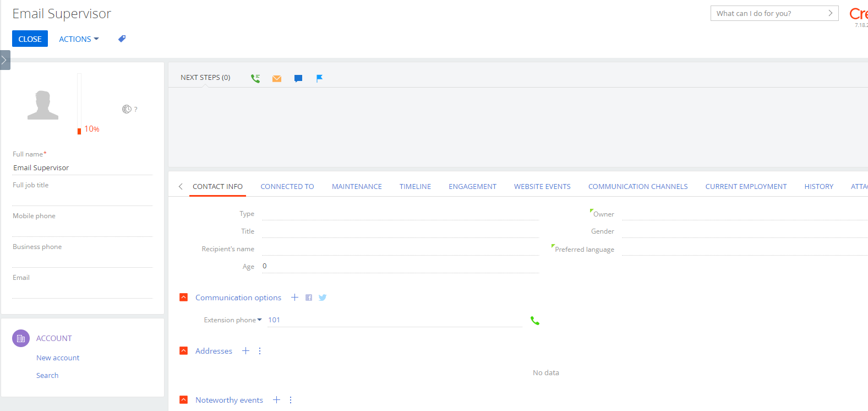Image resolution: width=868 pixels, height=411 pixels.
Task: Click the 'No data' text under Addresses
Action: tap(546, 373)
